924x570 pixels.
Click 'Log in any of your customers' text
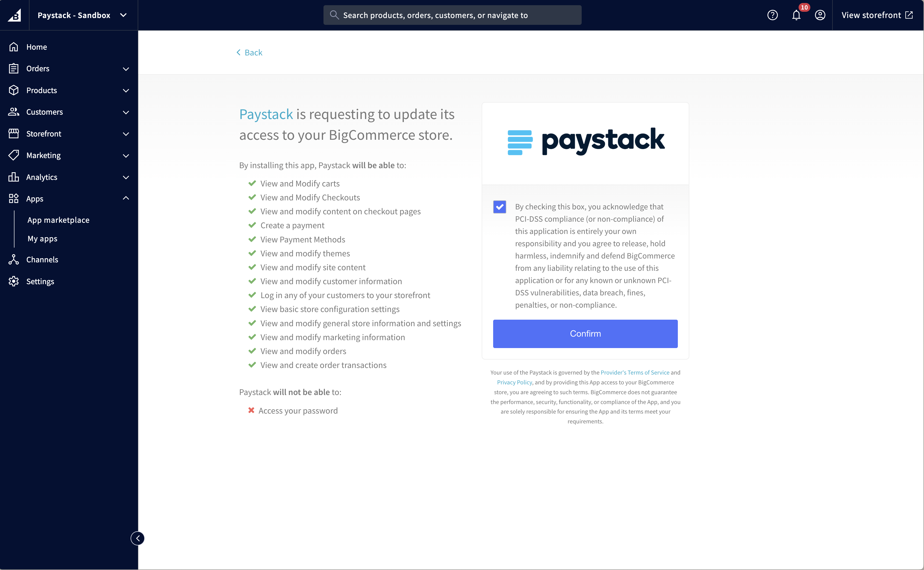345,295
